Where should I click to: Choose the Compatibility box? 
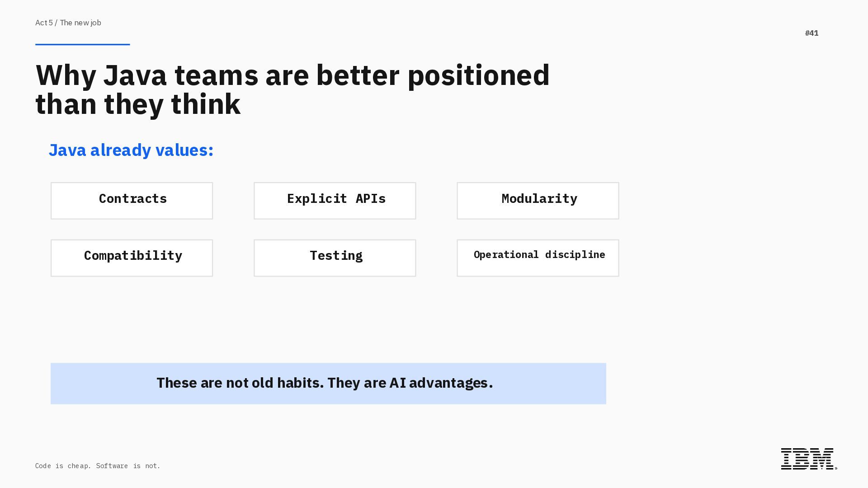[132, 258]
